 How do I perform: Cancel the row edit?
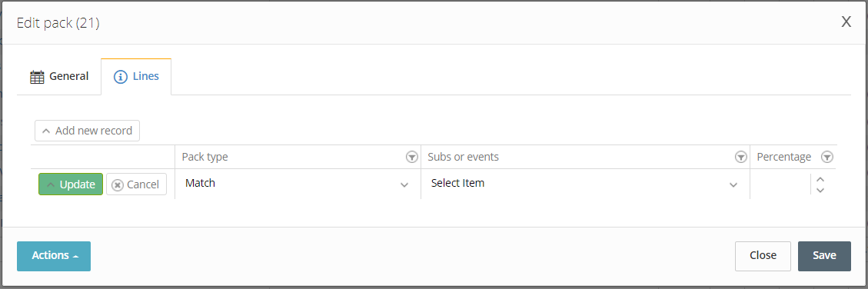136,184
